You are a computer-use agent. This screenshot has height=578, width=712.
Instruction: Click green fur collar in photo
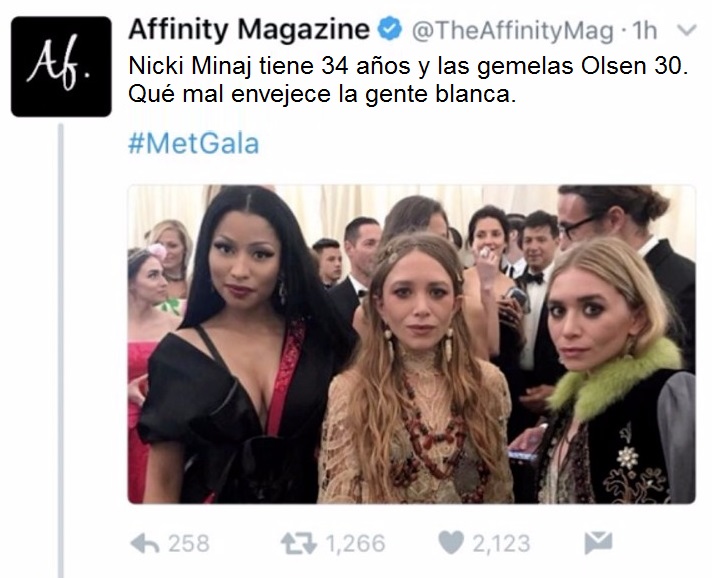tap(615, 381)
